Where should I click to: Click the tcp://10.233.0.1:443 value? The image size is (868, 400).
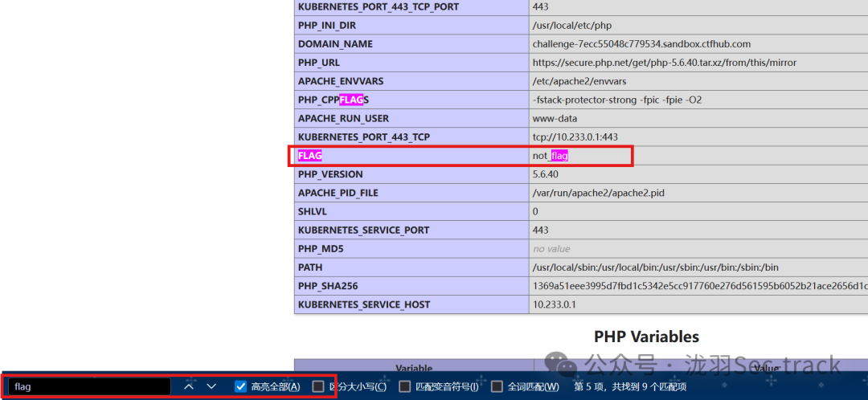(x=575, y=137)
